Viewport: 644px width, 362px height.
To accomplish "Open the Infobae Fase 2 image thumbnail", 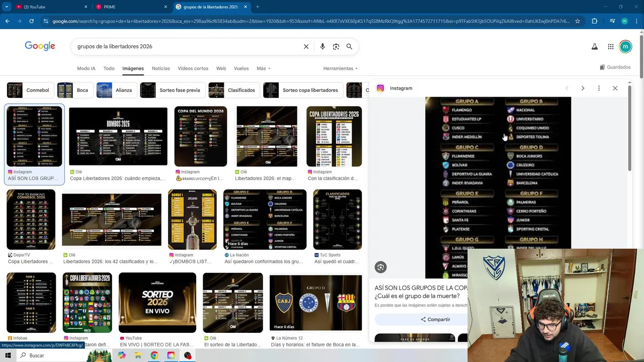I will 31,303.
